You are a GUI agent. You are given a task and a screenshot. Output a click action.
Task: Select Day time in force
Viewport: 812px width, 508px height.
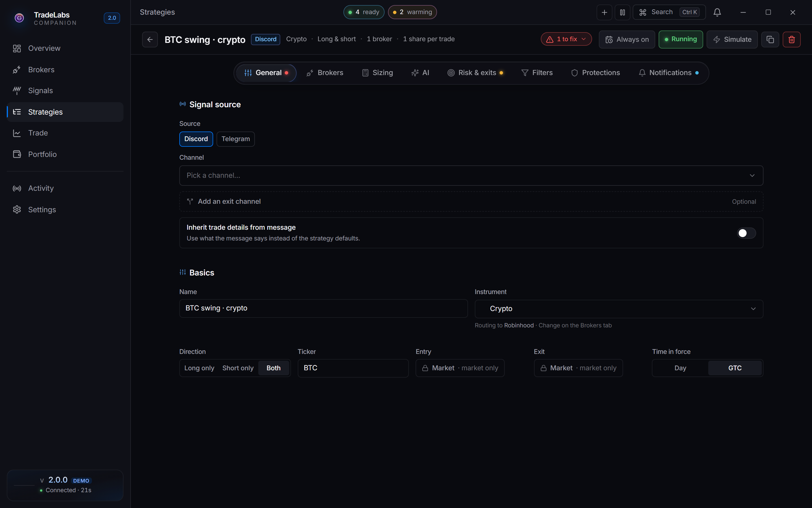[680, 368]
